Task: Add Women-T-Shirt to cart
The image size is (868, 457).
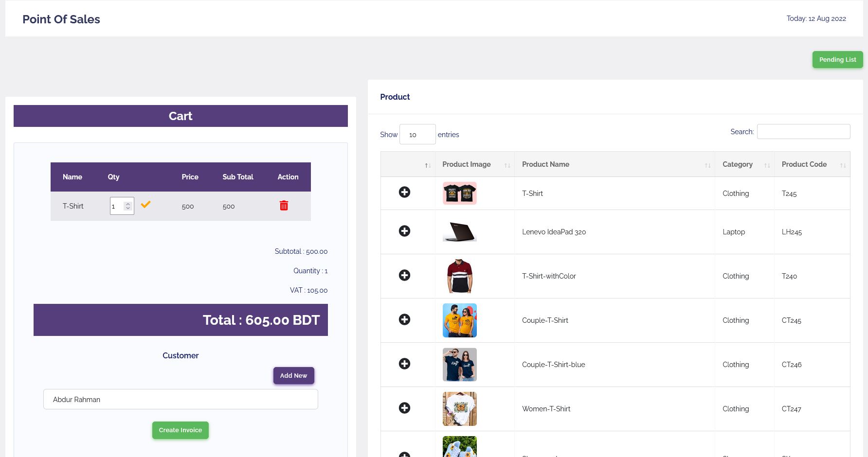Action: tap(404, 408)
